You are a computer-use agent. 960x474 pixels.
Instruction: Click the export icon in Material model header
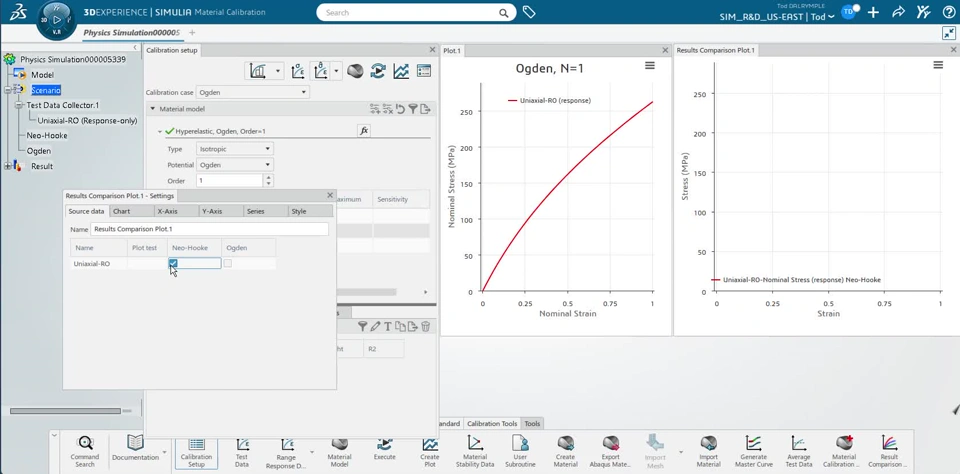coord(426,109)
